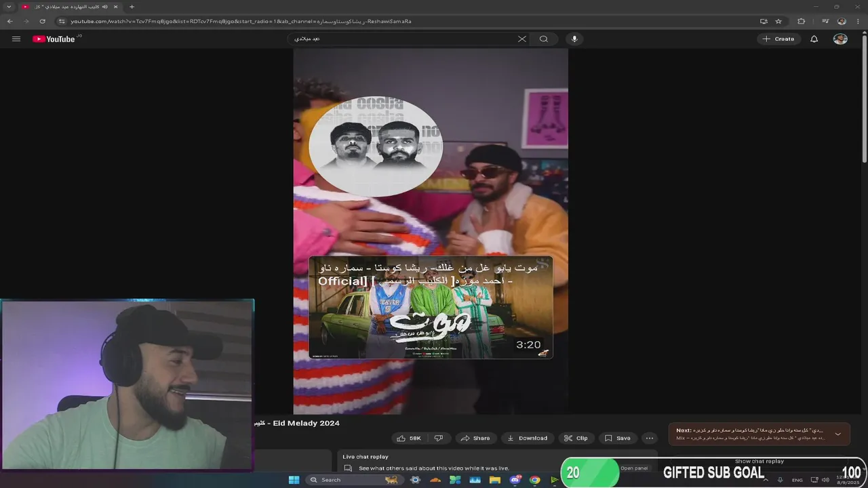Open more actions three-dot menu
Image resolution: width=868 pixels, height=488 pixels.
coord(649,438)
